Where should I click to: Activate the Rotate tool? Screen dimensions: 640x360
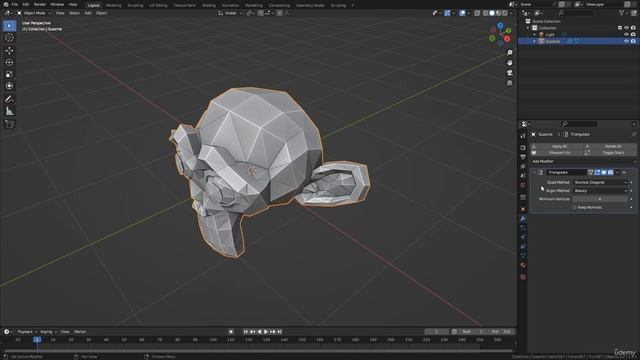click(9, 62)
